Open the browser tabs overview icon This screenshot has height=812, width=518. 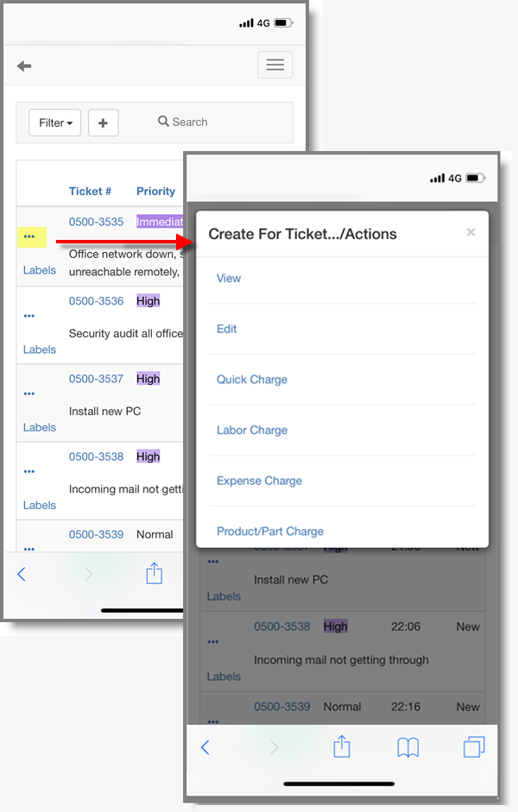(473, 747)
